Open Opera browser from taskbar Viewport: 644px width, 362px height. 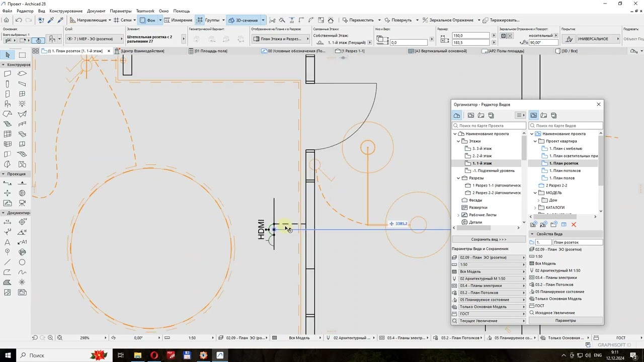pyautogui.click(x=154, y=355)
